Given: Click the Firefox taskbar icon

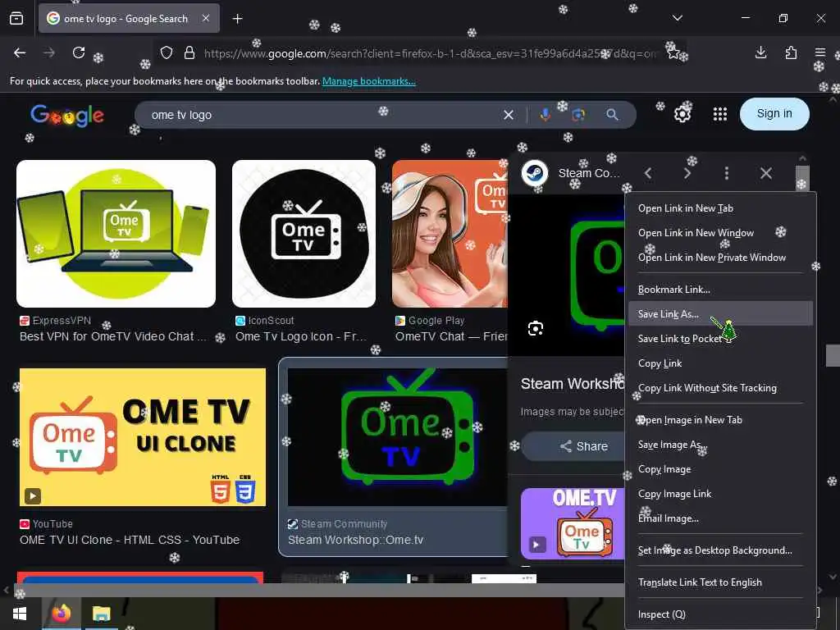Looking at the screenshot, I should point(61,614).
